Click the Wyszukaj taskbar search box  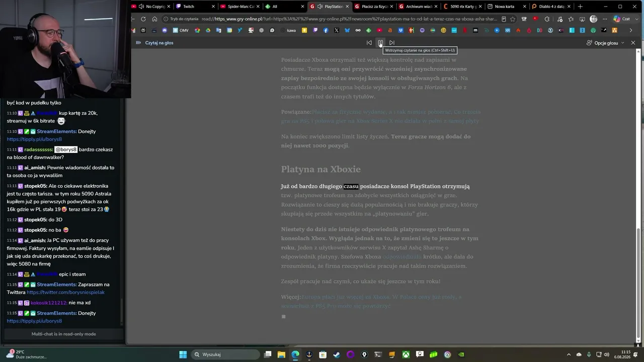pos(226,354)
